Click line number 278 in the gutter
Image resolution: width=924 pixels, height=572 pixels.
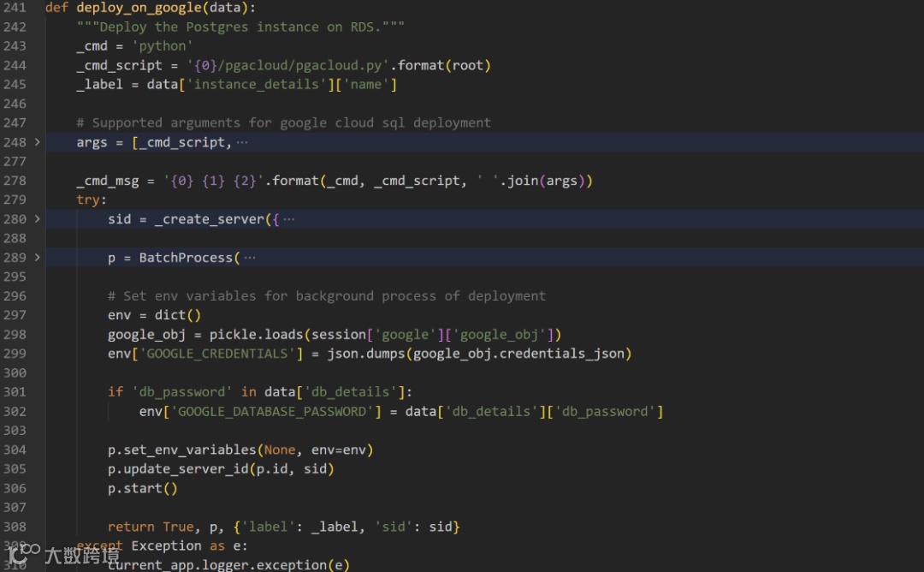click(15, 181)
